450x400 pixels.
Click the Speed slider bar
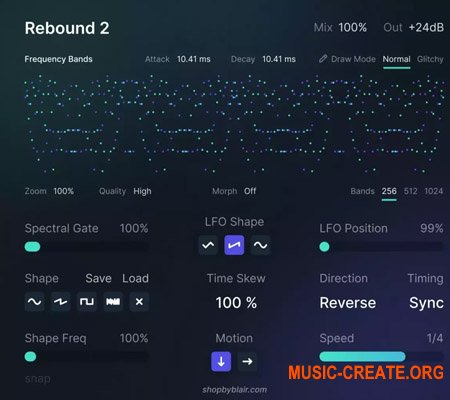[x=381, y=356]
